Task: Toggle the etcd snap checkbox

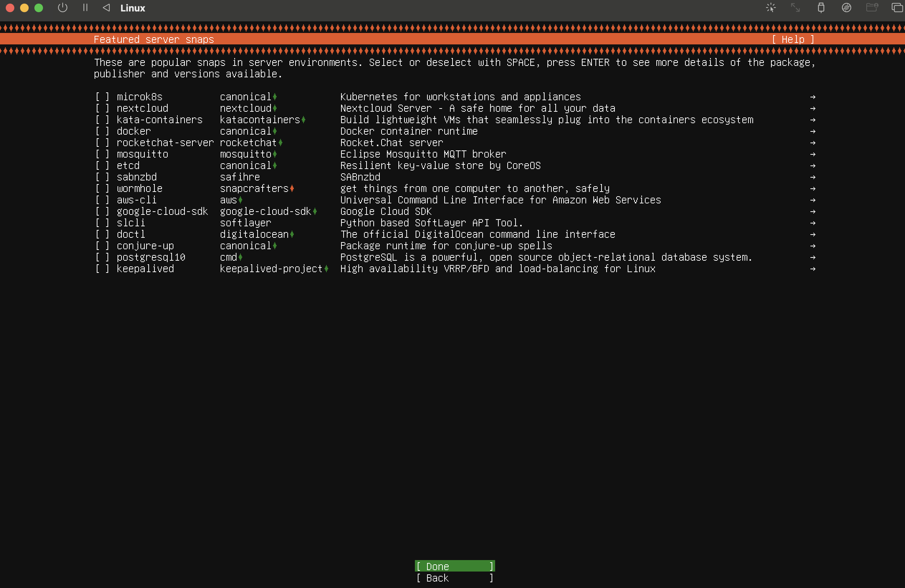Action: 102,166
